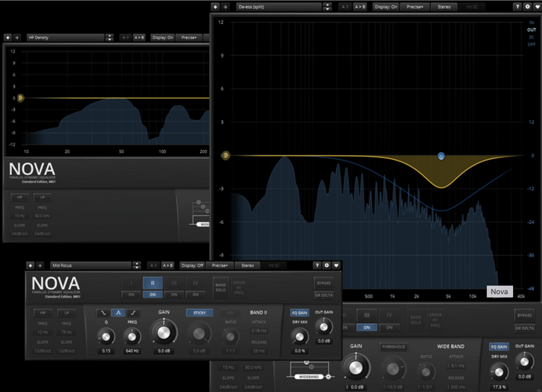This screenshot has height=392, width=542.
Task: Select band IV tab in Mid Focus
Action: tap(195, 283)
